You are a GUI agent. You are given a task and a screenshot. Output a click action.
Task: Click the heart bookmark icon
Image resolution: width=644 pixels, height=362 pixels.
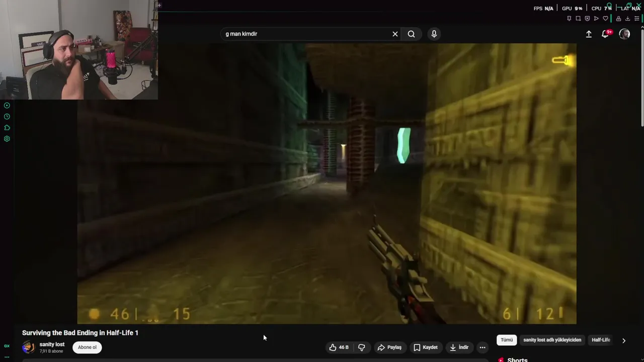[605, 19]
